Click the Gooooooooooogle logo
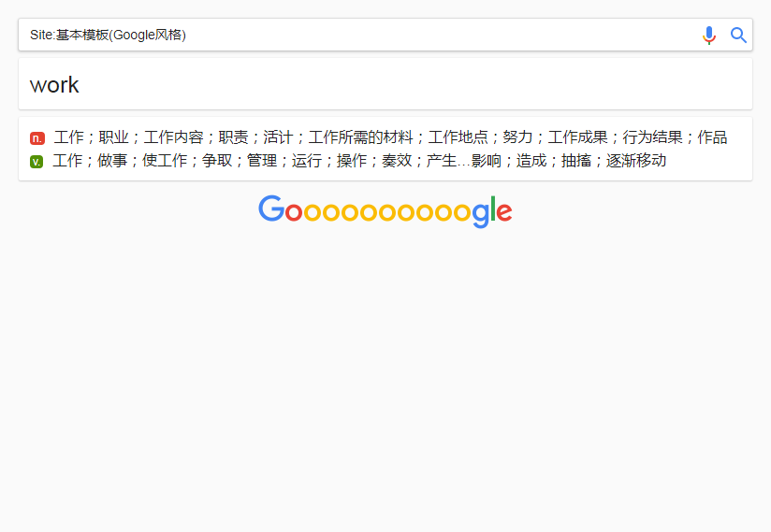 385,211
